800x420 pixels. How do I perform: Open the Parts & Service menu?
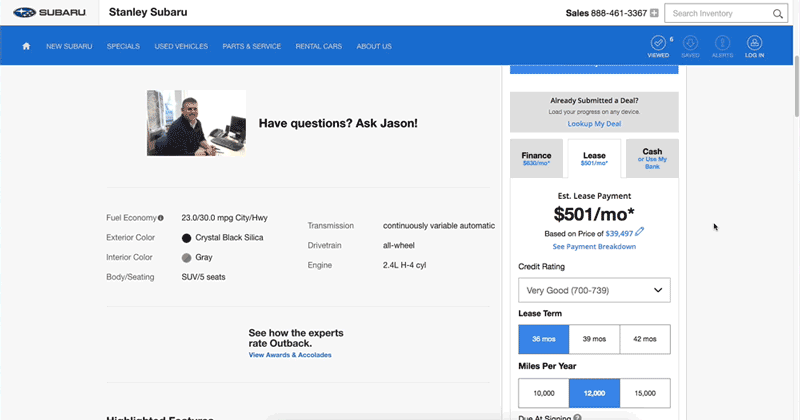coord(252,46)
